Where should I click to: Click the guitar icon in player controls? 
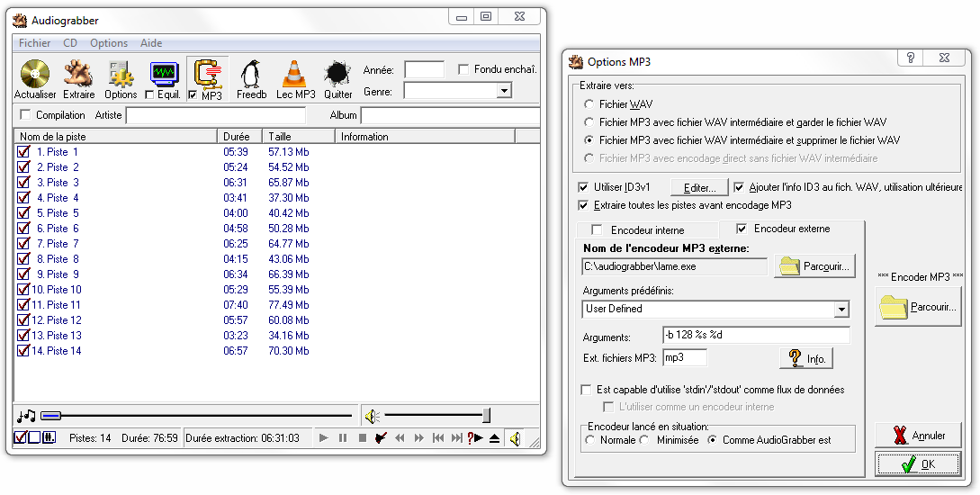tap(381, 438)
